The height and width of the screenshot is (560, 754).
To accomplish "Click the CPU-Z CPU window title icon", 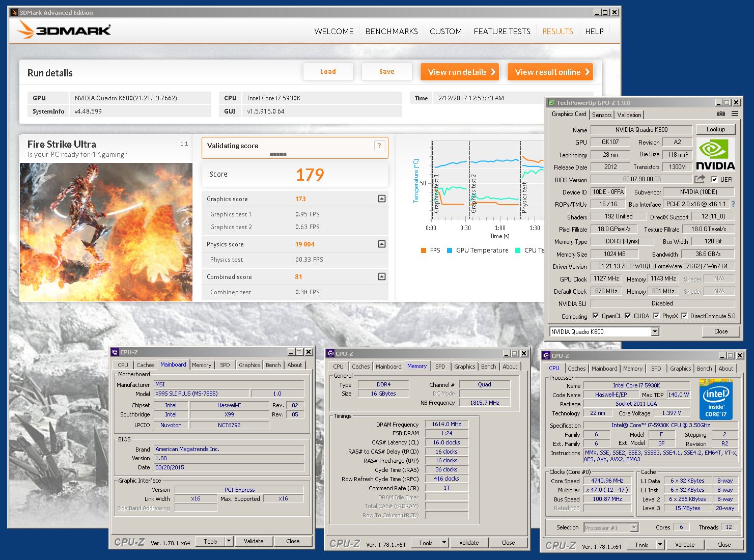I will click(x=546, y=355).
